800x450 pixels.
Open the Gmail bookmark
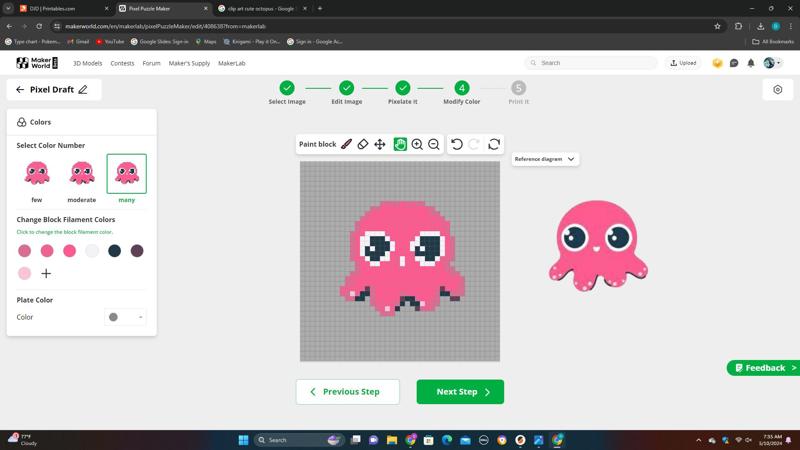coord(78,41)
